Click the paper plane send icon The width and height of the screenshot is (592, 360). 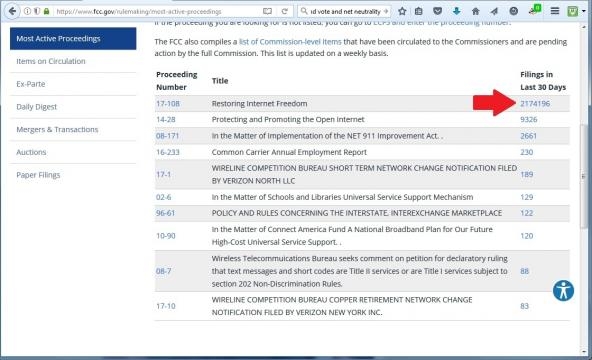(494, 11)
